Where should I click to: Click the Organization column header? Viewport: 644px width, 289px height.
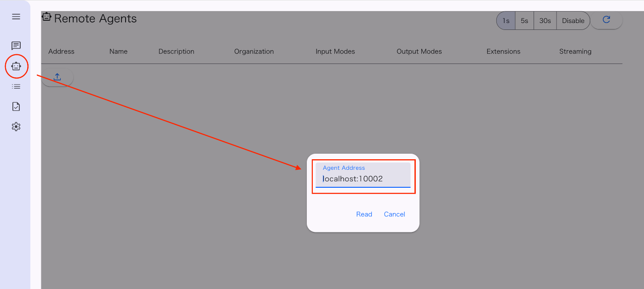pos(254,52)
